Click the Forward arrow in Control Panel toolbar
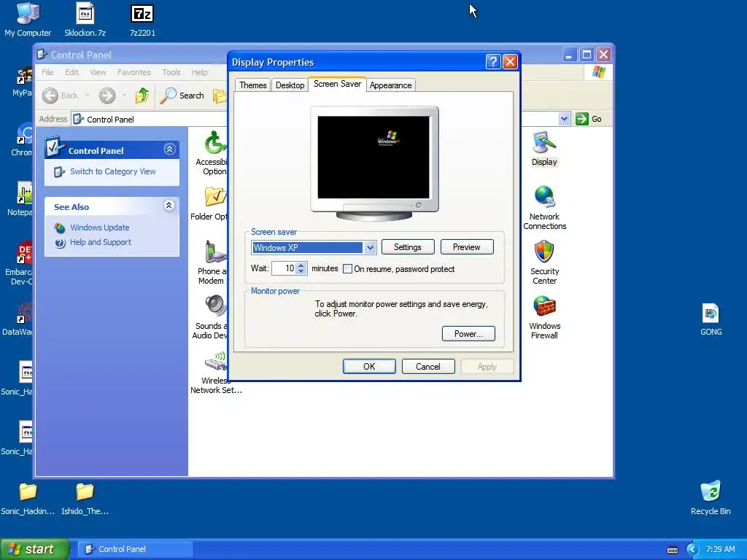Screen dimensions: 747x560 tap(107, 96)
